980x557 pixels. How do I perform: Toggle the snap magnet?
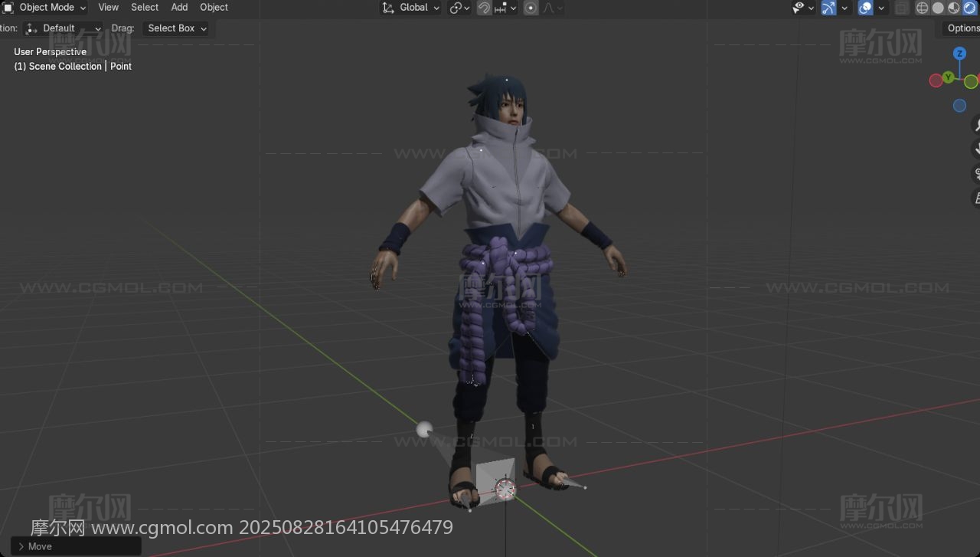(x=484, y=8)
